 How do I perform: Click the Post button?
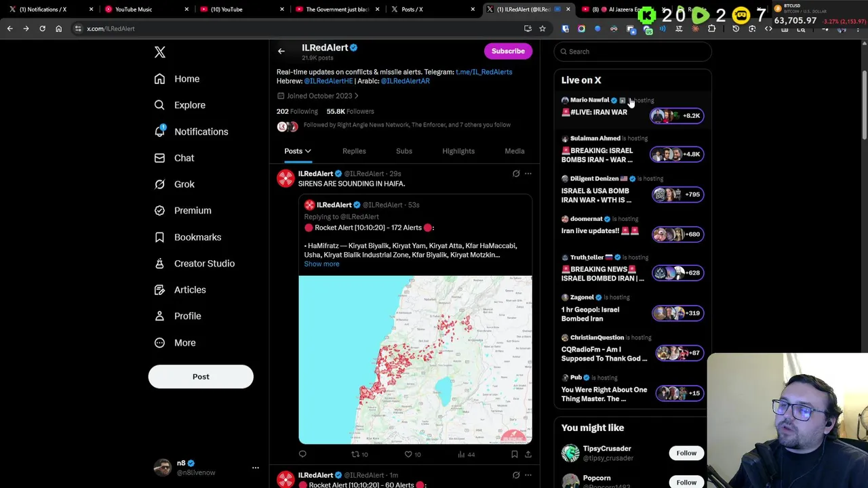201,377
